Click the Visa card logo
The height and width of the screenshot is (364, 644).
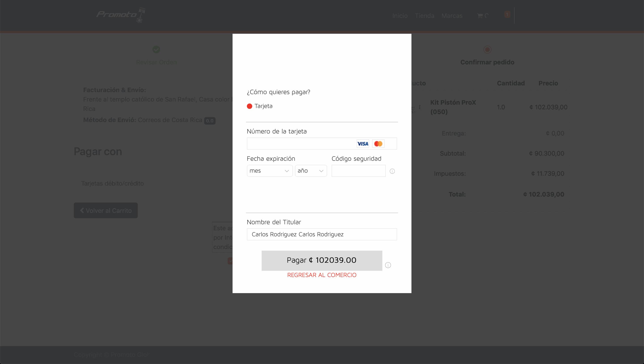(362, 144)
